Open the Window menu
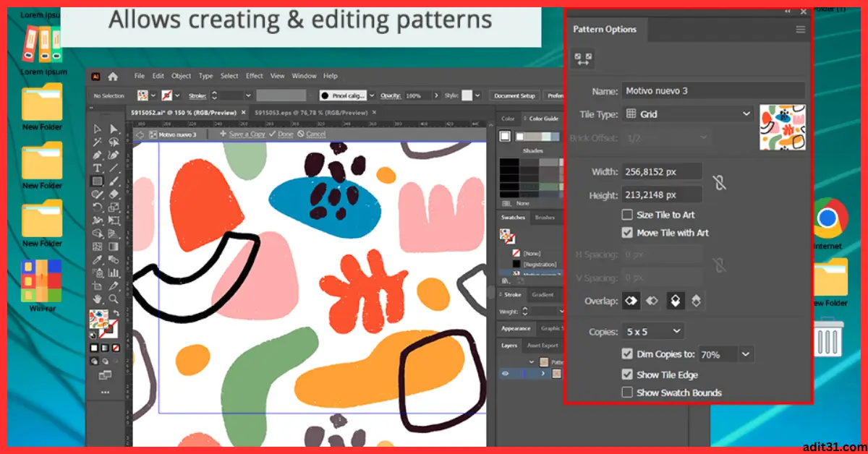The image size is (868, 454). coord(305,76)
